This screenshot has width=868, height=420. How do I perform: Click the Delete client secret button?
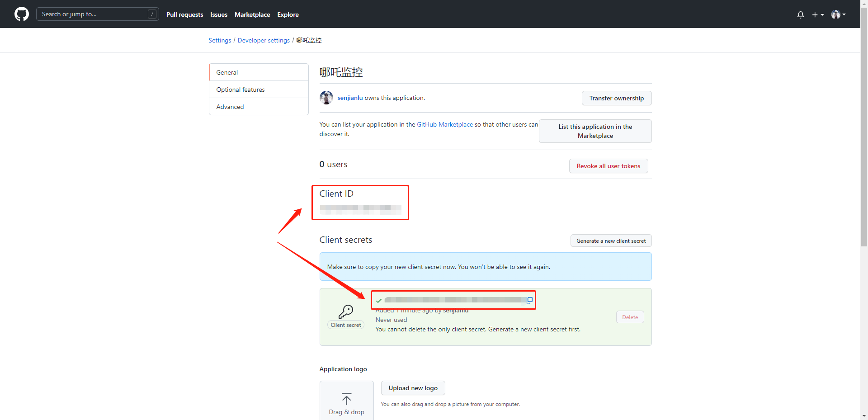click(x=630, y=317)
